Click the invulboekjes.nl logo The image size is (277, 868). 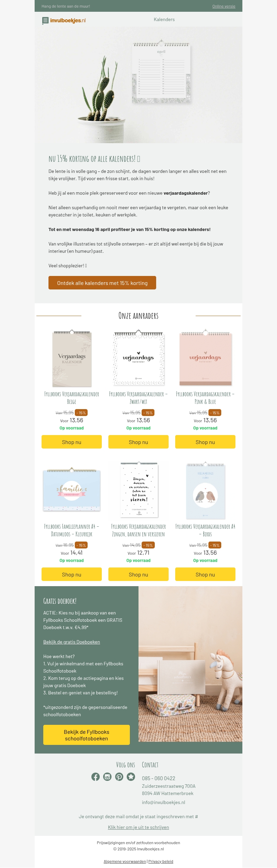click(x=64, y=21)
